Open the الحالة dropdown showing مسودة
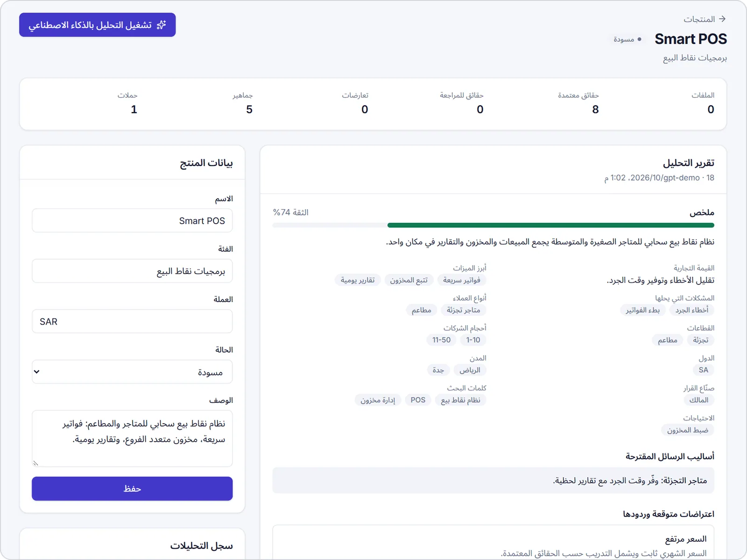The height and width of the screenshot is (560, 747). 132,372
